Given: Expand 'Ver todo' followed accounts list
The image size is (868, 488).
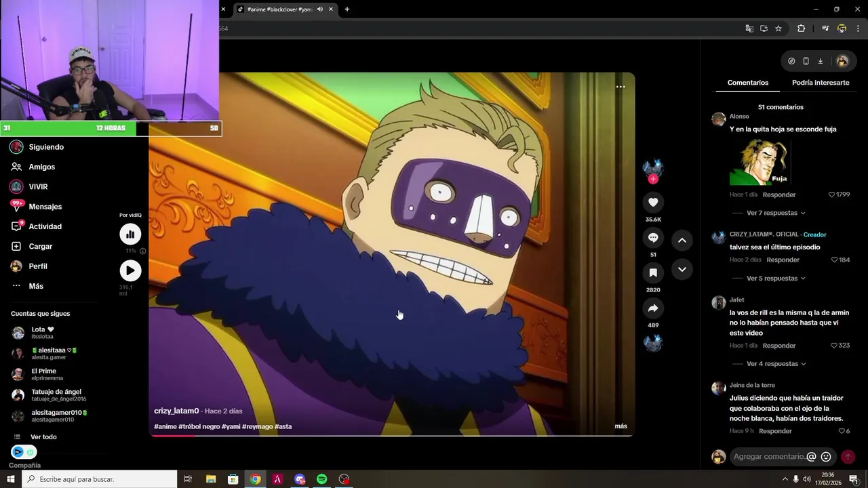Looking at the screenshot, I should coord(43,437).
